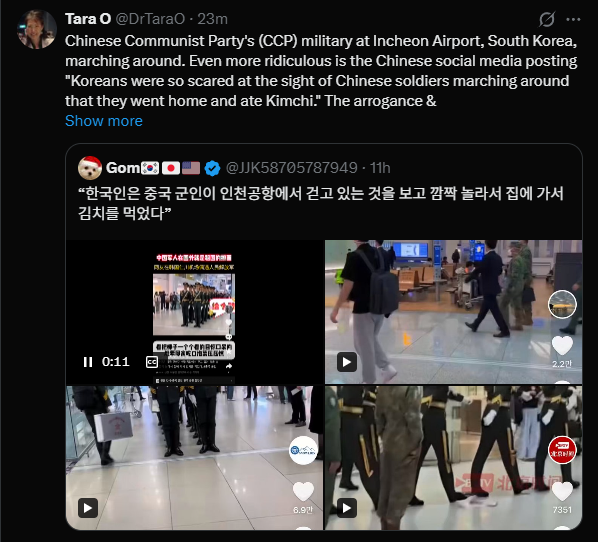
Task: Open Gom's dog avatar with Santa hat
Action: click(x=90, y=168)
